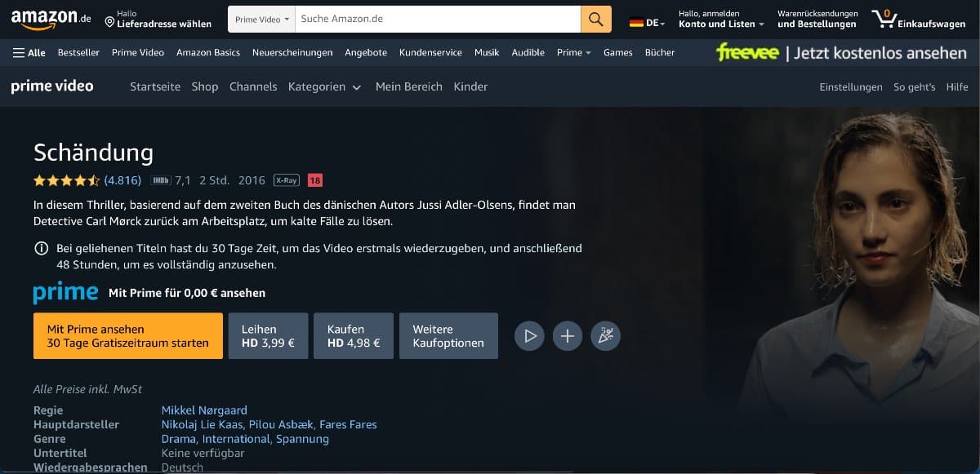Open Audible in the nav bar
The height and width of the screenshot is (474, 980).
[528, 52]
